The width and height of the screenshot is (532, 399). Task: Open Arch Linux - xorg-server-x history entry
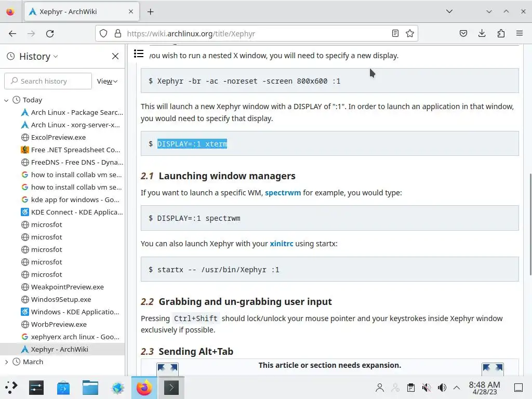72,125
